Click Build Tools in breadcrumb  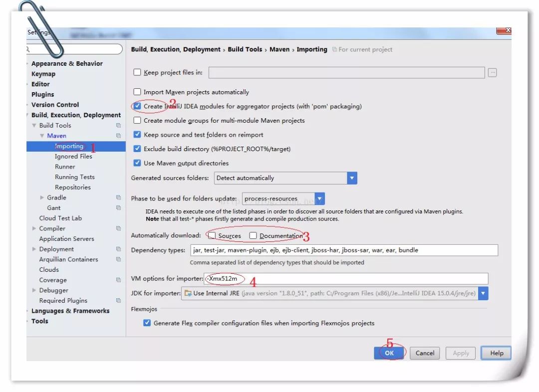click(245, 49)
